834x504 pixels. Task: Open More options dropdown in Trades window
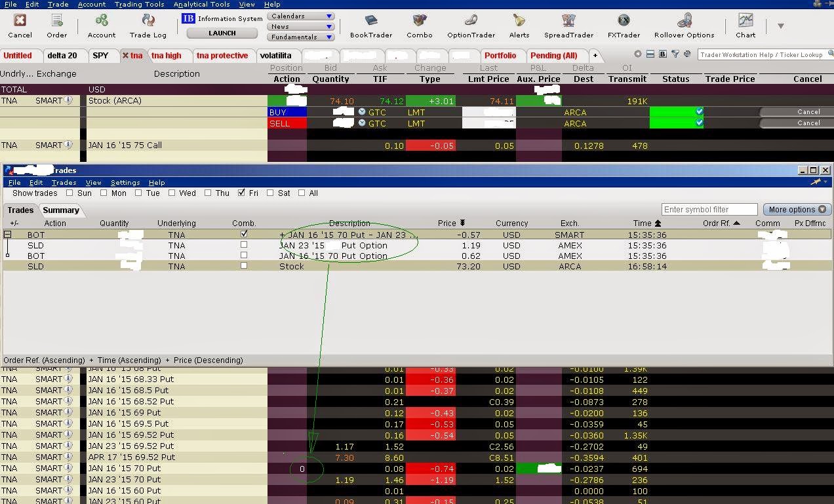click(x=797, y=210)
